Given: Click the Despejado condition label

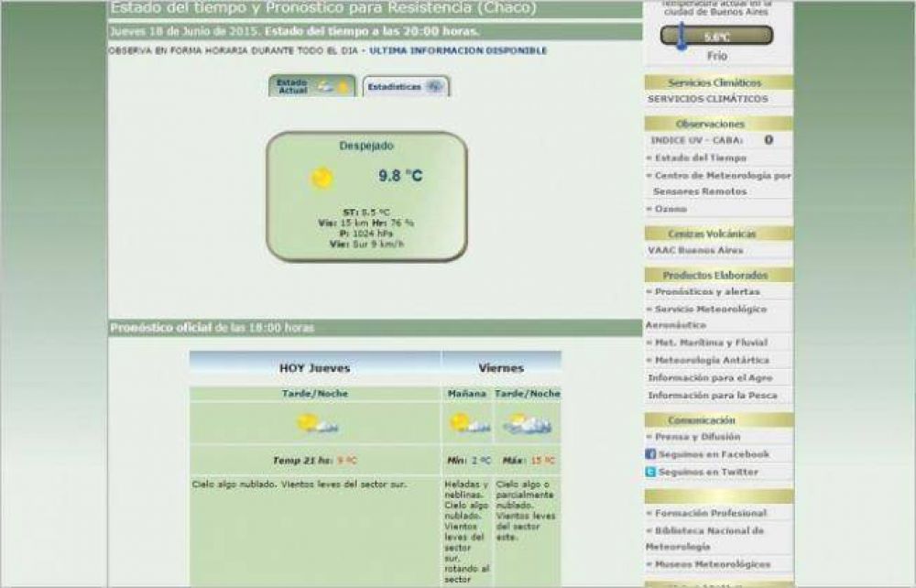Looking at the screenshot, I should click(x=366, y=146).
